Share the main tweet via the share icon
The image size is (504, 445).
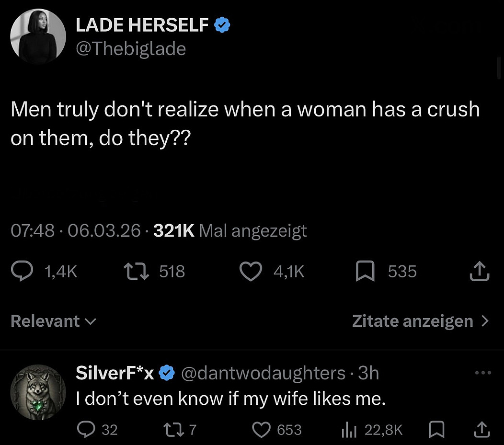(x=481, y=272)
